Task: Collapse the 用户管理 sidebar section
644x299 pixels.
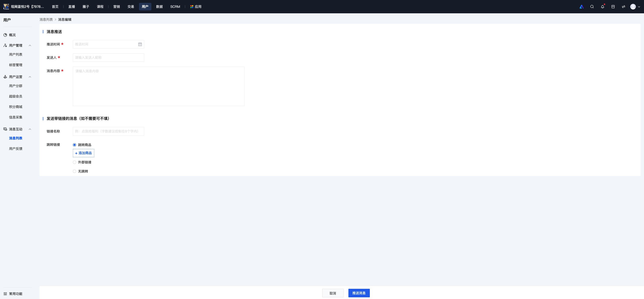Action: point(30,45)
